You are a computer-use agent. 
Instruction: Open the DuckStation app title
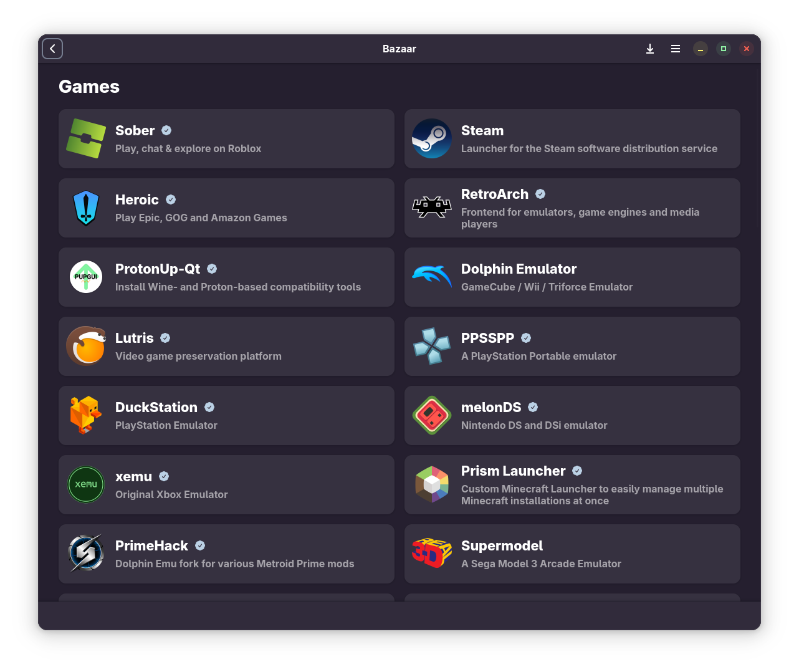tap(156, 407)
